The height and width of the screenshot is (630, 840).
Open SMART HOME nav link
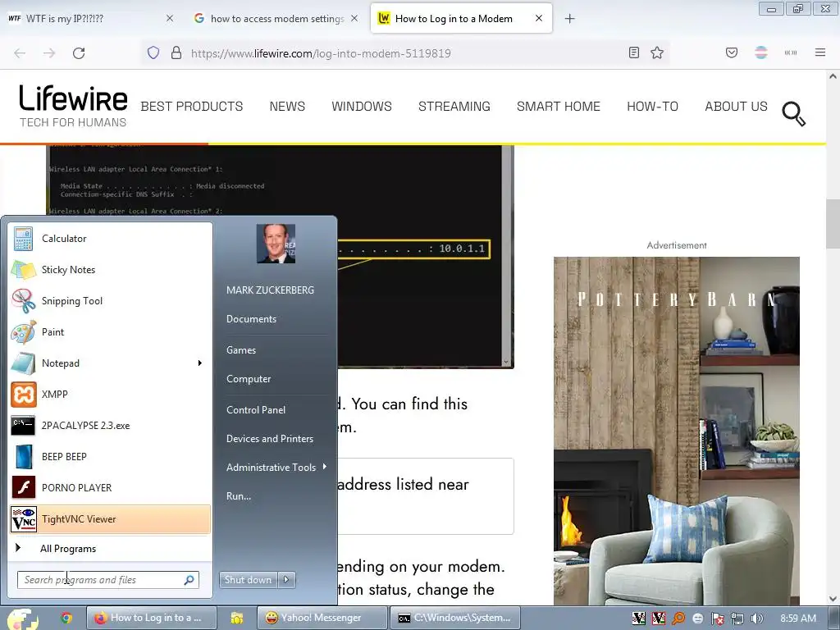558,106
